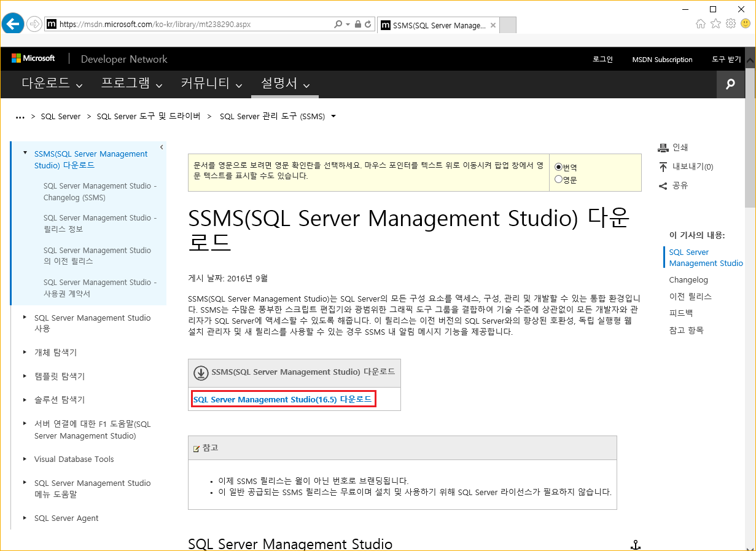Click the security lock icon in address bar

click(357, 25)
